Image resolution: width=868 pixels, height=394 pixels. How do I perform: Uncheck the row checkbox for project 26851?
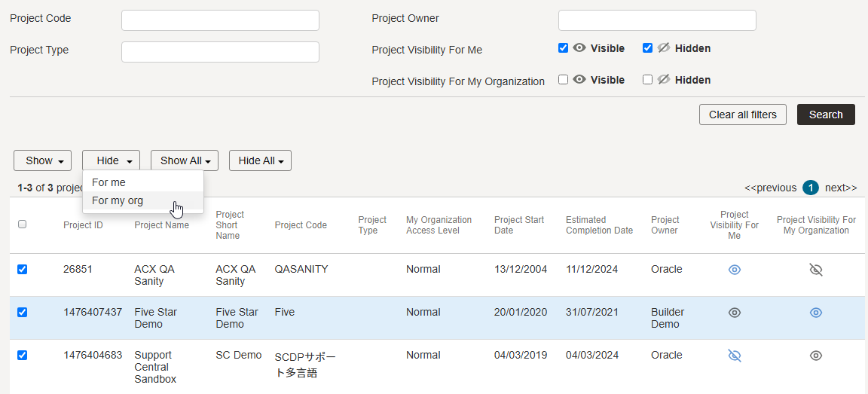pos(22,270)
